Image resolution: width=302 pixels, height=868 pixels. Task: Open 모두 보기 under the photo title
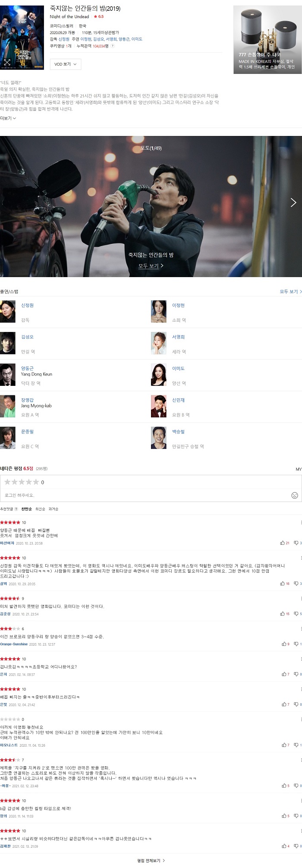click(151, 266)
